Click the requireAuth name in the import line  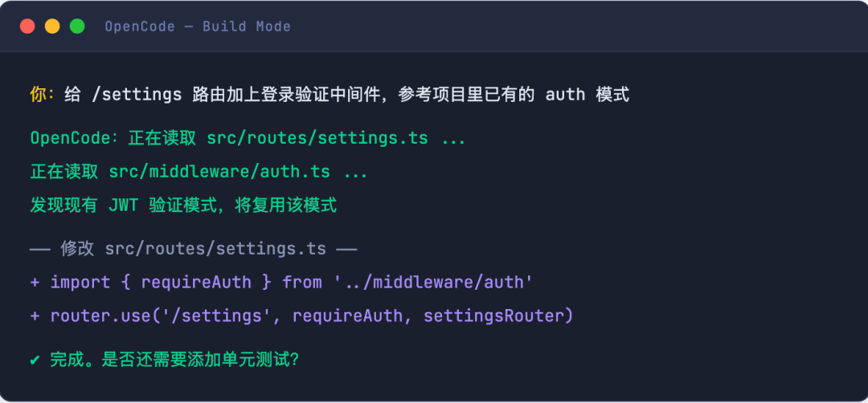click(196, 283)
